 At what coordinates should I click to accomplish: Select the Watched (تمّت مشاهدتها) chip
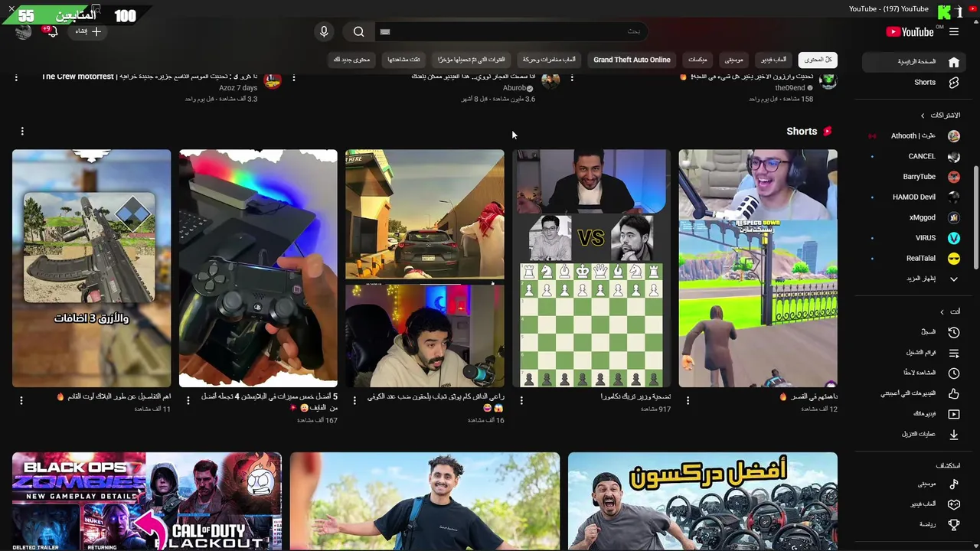[x=403, y=60]
